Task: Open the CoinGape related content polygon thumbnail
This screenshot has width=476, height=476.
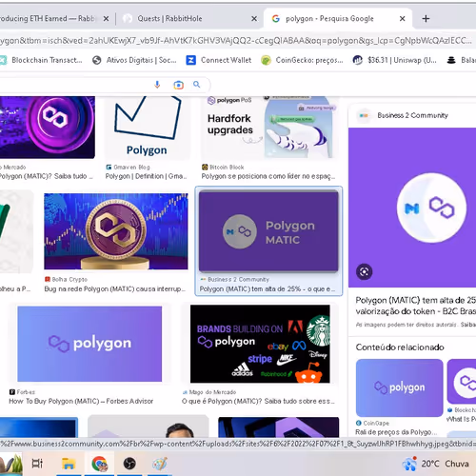Action: click(399, 387)
